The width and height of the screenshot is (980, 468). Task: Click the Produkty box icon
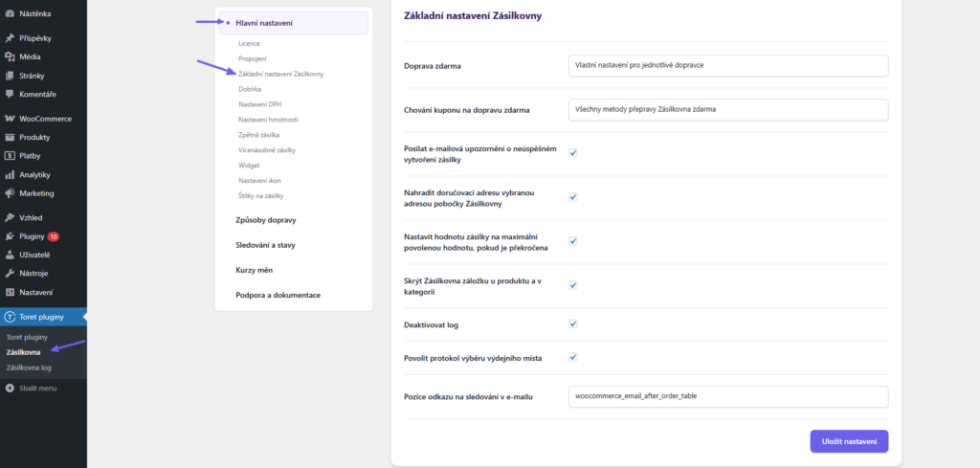click(10, 138)
